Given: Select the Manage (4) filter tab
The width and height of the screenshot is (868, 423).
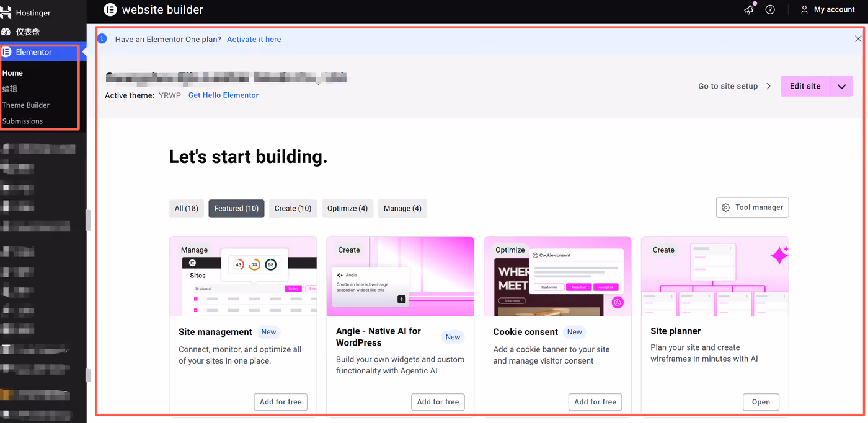Looking at the screenshot, I should [402, 208].
